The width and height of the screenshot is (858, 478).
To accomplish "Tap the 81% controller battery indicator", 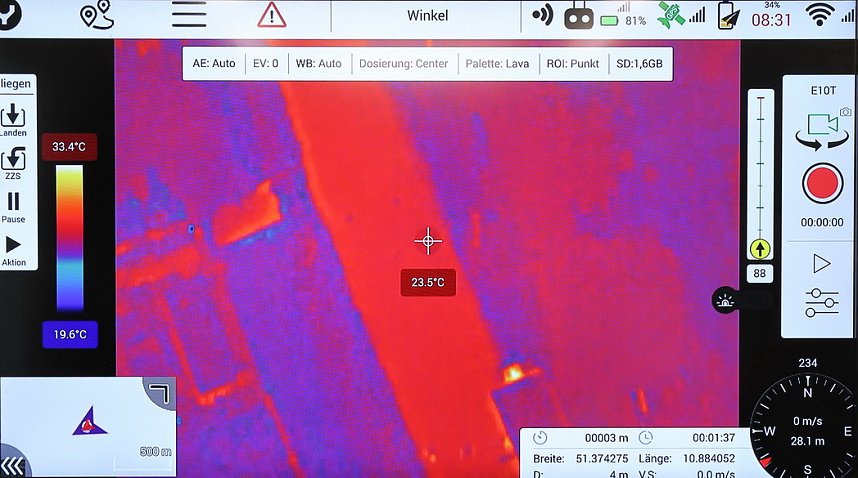I will pos(624,21).
